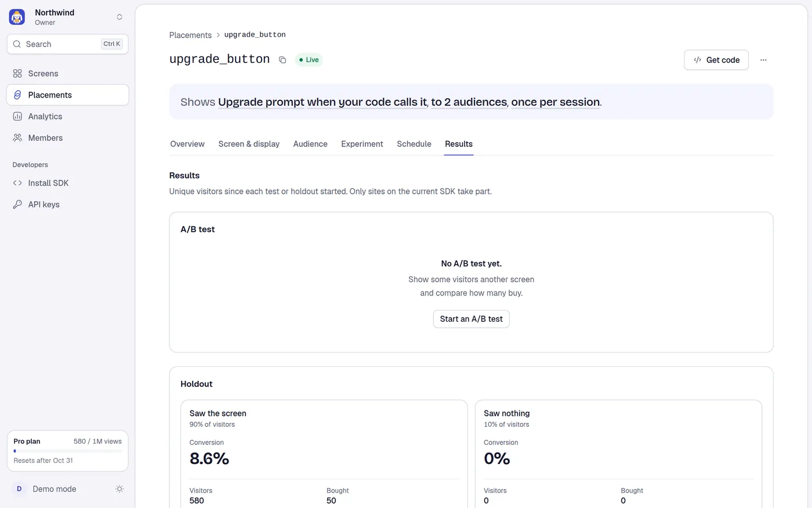812x508 pixels.
Task: Click the 8.6% conversion value
Action: point(209,459)
